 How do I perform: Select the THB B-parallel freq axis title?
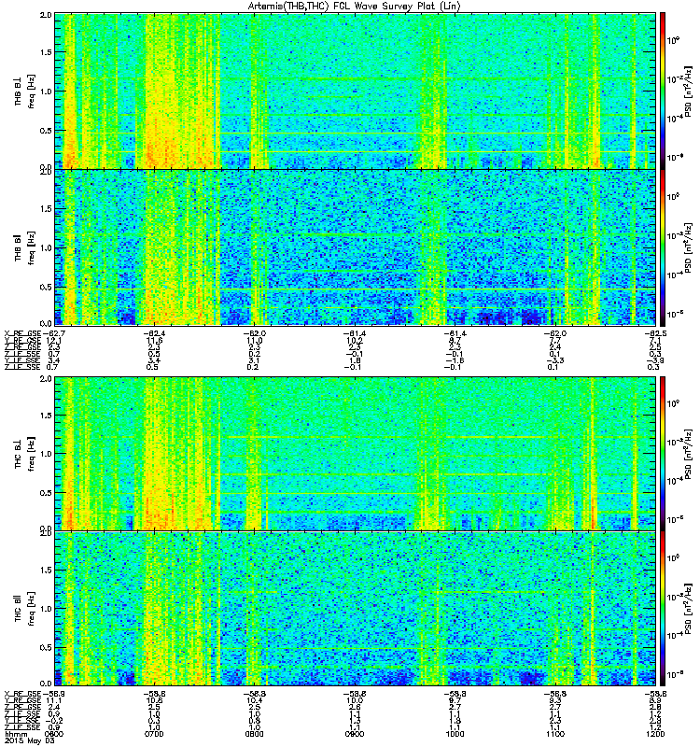point(32,247)
